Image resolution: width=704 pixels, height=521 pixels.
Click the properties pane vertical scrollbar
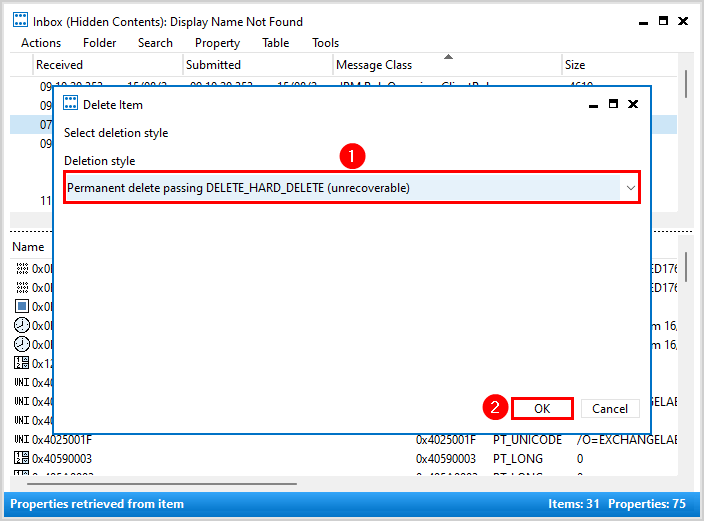pyautogui.click(x=686, y=267)
